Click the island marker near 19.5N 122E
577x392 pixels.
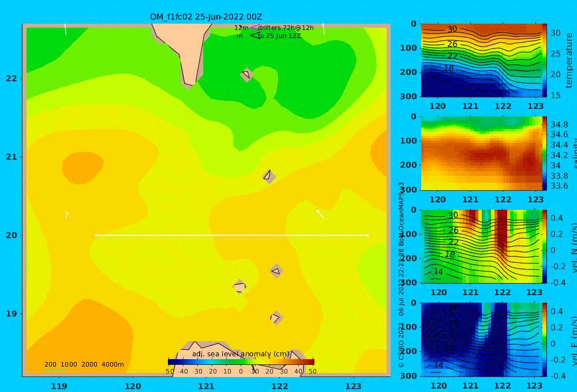pyautogui.click(x=276, y=271)
